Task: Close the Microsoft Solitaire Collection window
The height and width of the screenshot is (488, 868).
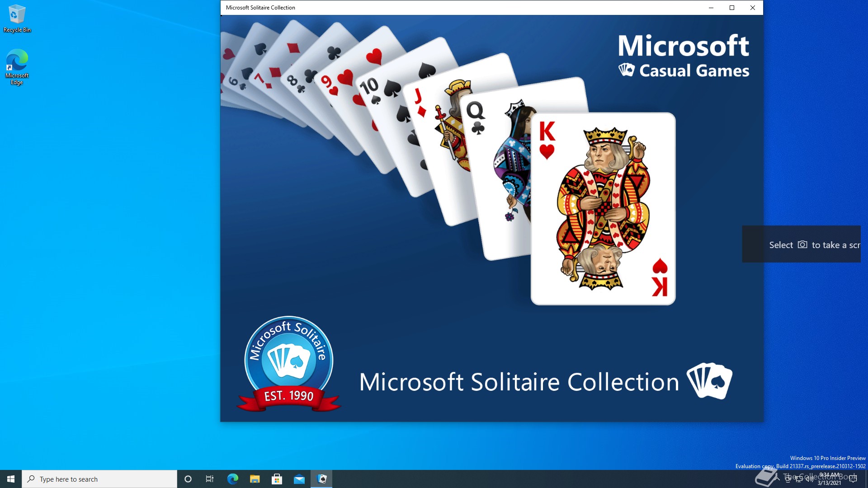Action: pos(753,8)
